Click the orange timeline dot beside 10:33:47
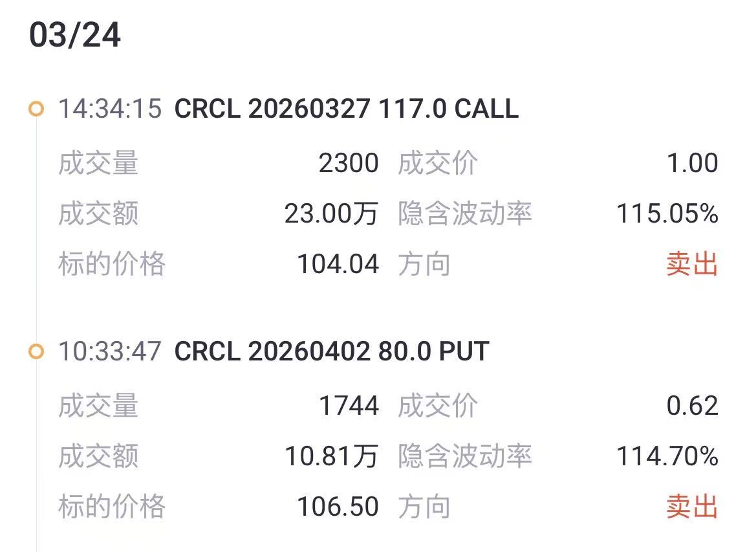Screen dimensions: 756x552 37,352
